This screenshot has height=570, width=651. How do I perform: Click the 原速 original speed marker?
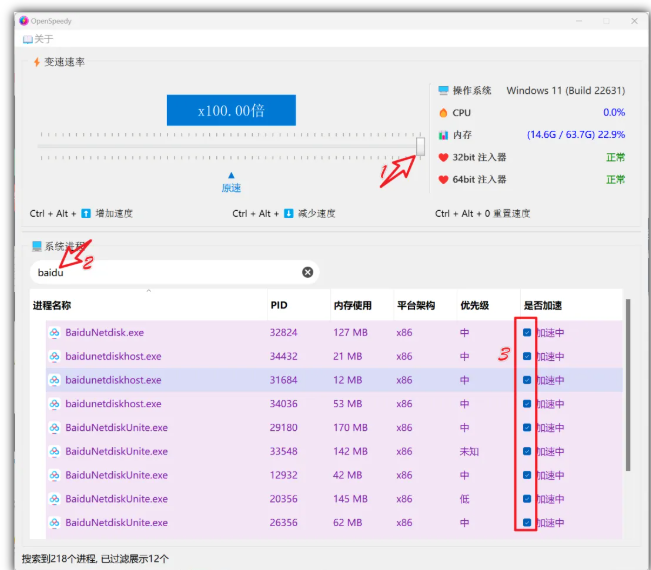click(231, 183)
